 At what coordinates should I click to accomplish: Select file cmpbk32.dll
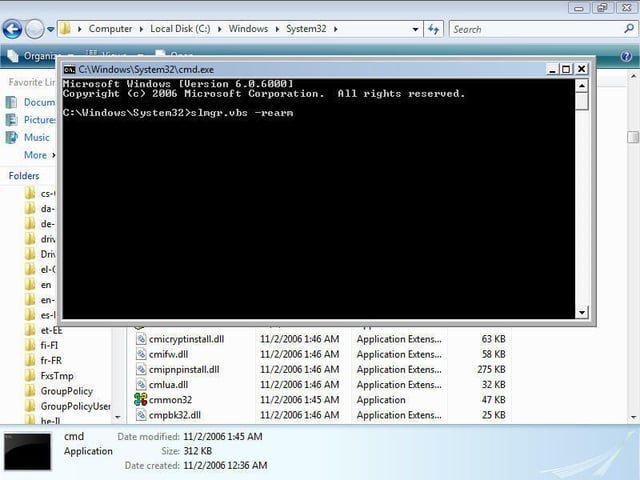point(175,415)
